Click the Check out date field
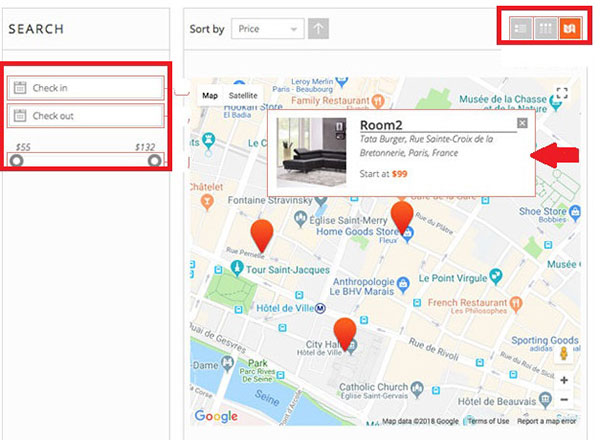600x440 pixels. point(86,116)
